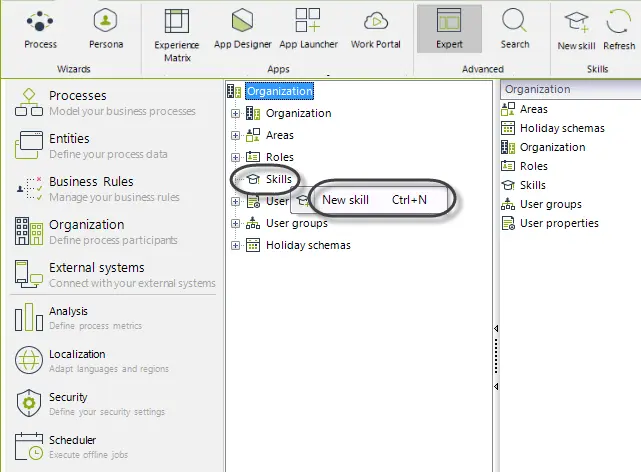Create a New skill from the ribbon
641x472 pixels.
tap(576, 31)
